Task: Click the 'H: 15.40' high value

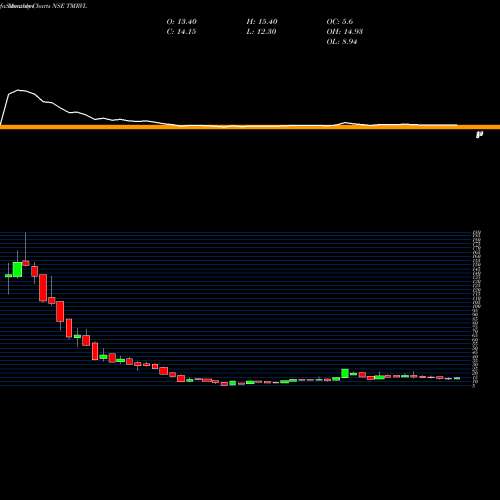Action: [262, 22]
